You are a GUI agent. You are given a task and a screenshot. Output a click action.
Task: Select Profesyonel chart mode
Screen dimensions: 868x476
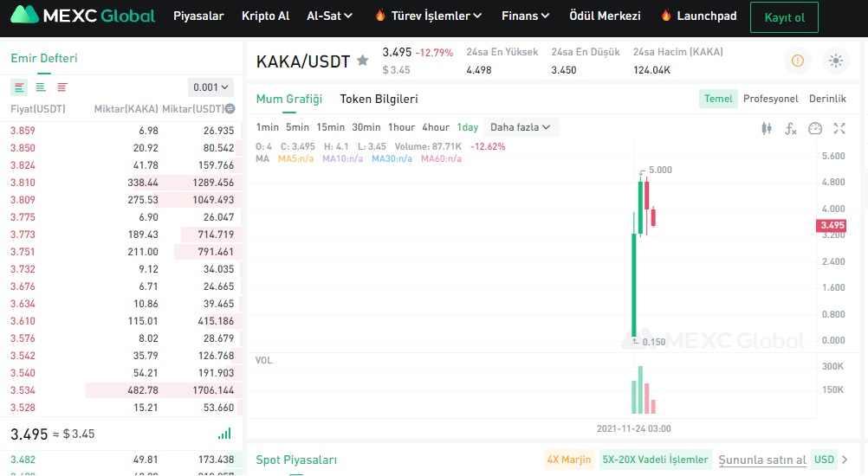point(771,99)
